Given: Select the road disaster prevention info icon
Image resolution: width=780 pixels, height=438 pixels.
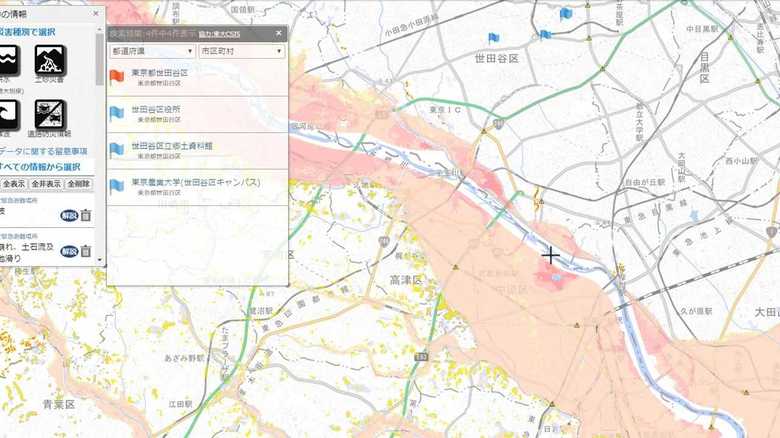Looking at the screenshot, I should [x=50, y=114].
